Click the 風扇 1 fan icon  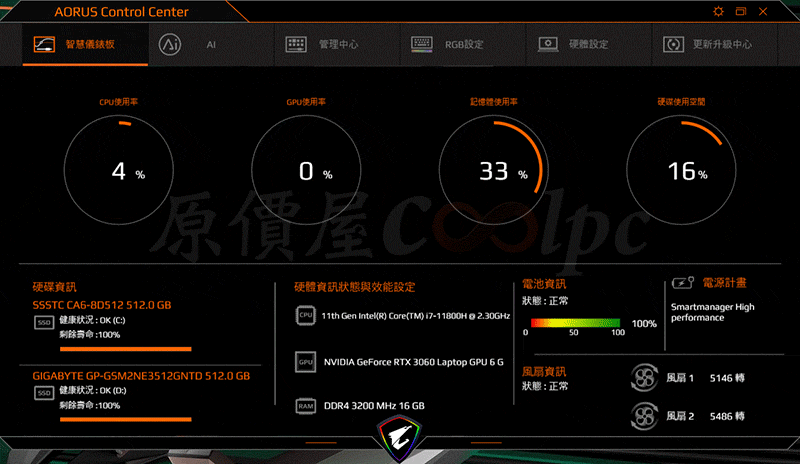click(x=644, y=378)
